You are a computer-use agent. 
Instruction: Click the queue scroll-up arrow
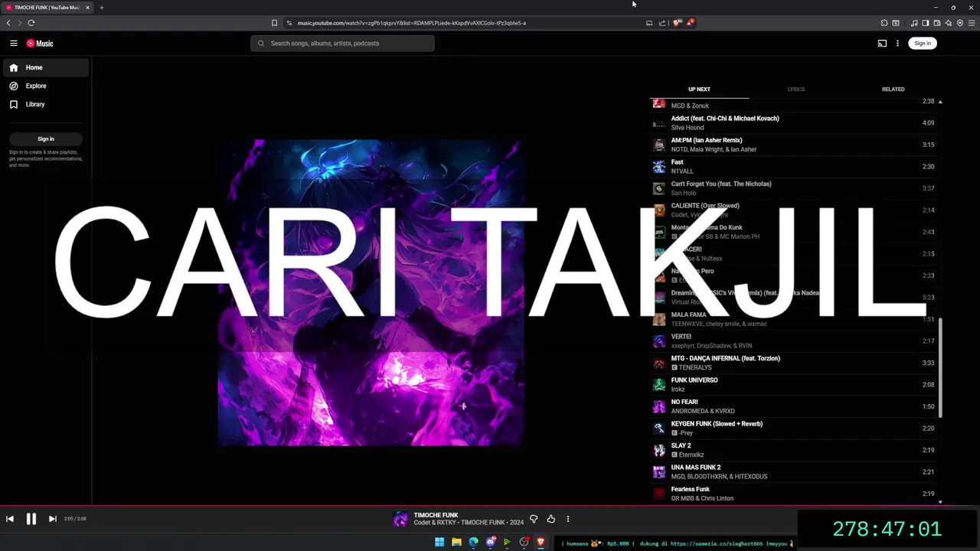tap(940, 102)
